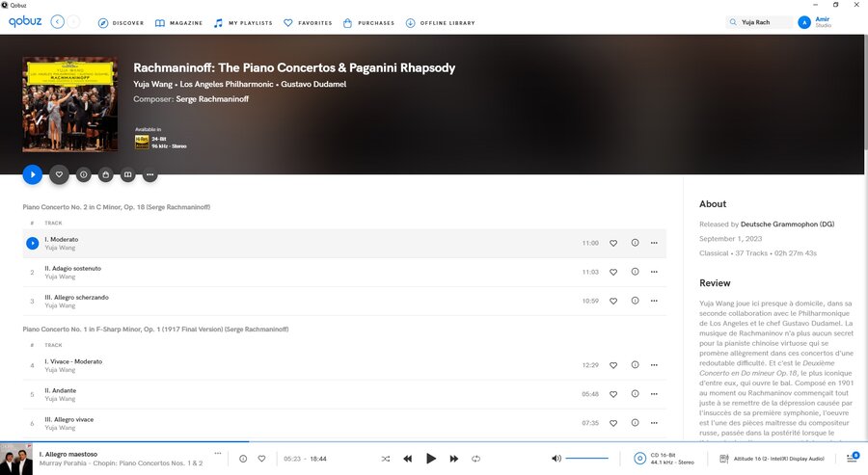Open Altitude 16 audio output device selector
The width and height of the screenshot is (868, 475).
772,459
